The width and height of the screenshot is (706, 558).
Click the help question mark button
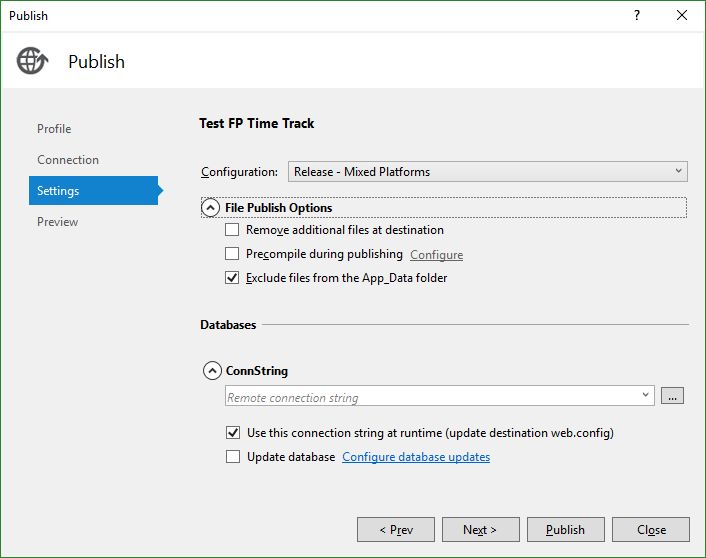click(x=637, y=15)
